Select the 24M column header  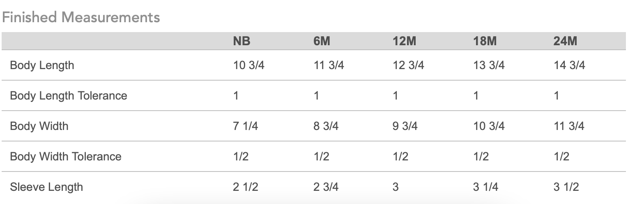[x=566, y=42]
